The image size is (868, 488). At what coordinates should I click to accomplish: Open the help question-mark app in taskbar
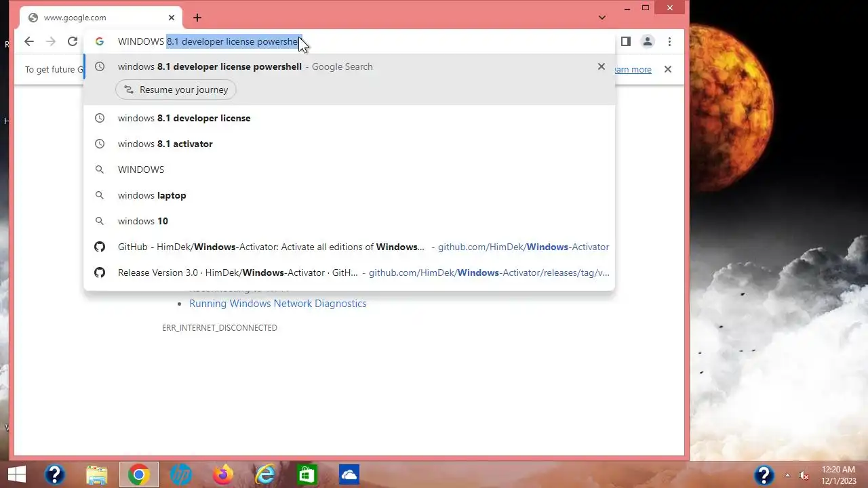coord(54,475)
